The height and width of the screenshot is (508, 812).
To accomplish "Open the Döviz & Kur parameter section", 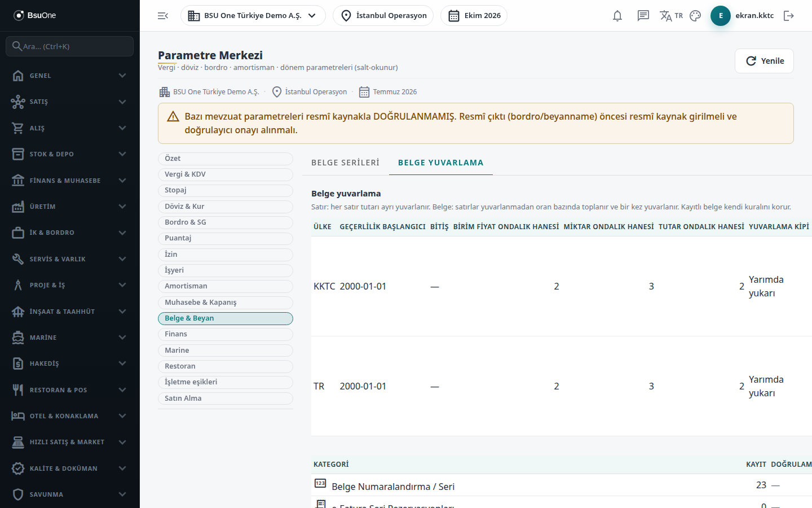I will (226, 207).
